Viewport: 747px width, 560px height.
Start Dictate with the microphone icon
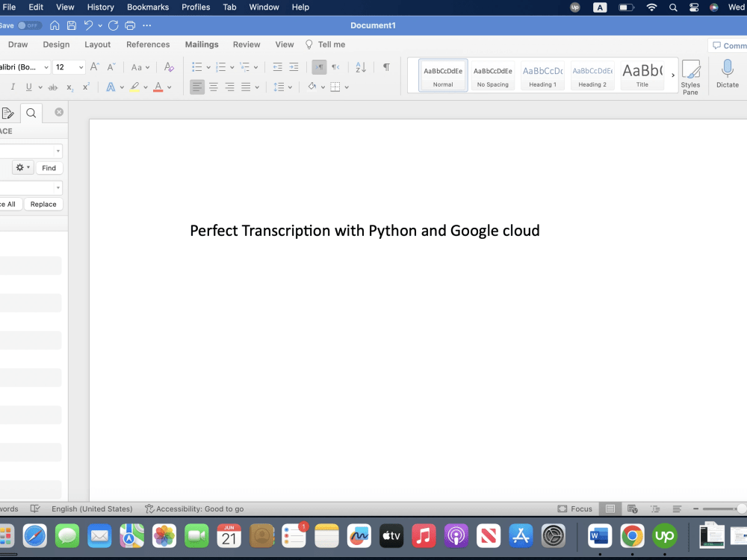[x=728, y=74]
